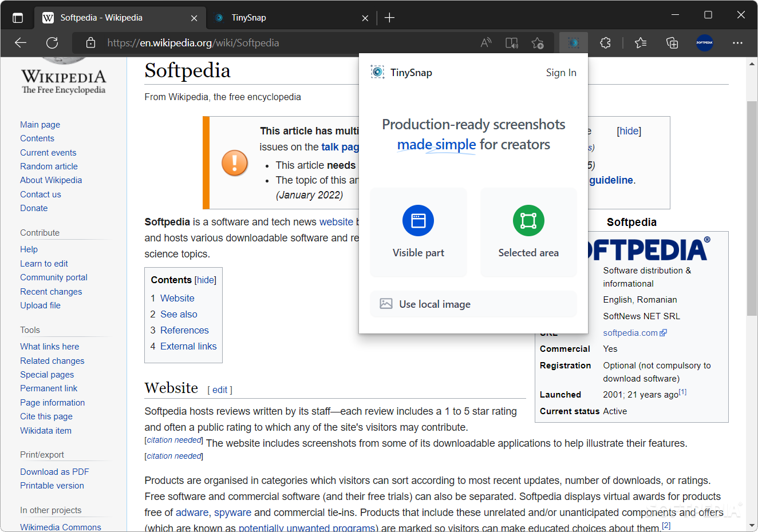Jump to Website section in Contents
This screenshot has height=532, width=758.
pos(177,298)
